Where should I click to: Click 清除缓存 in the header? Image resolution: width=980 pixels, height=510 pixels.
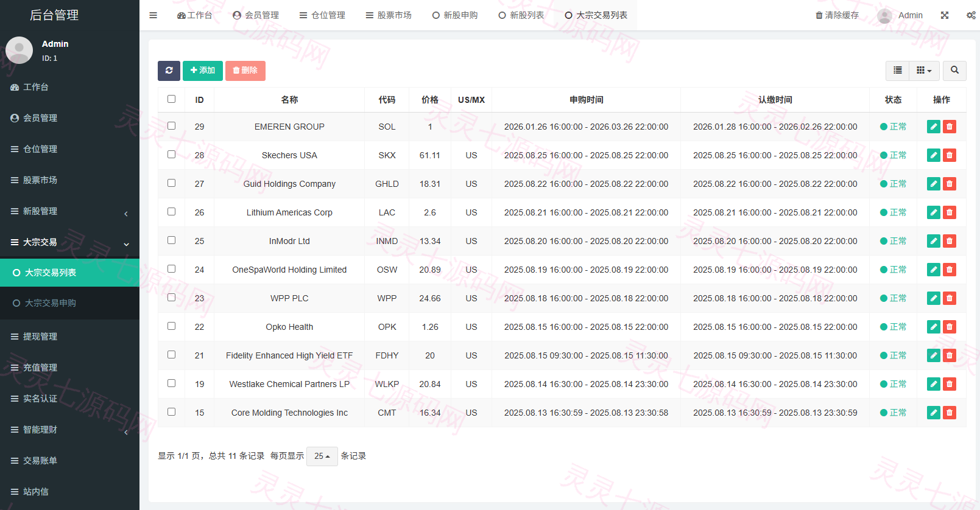point(837,15)
